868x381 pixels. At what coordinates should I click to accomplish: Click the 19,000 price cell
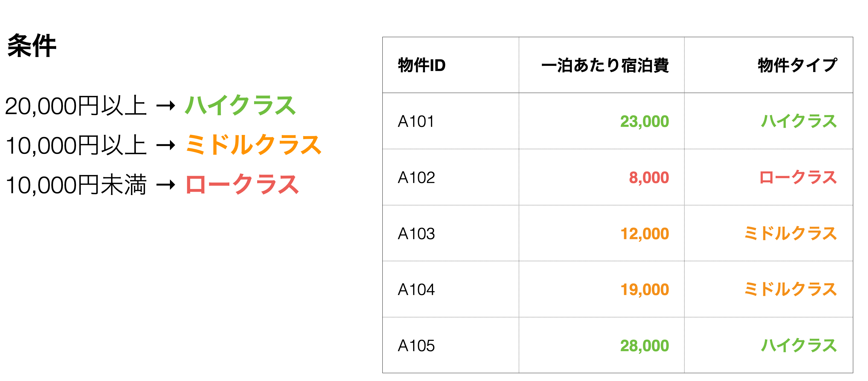[644, 290]
